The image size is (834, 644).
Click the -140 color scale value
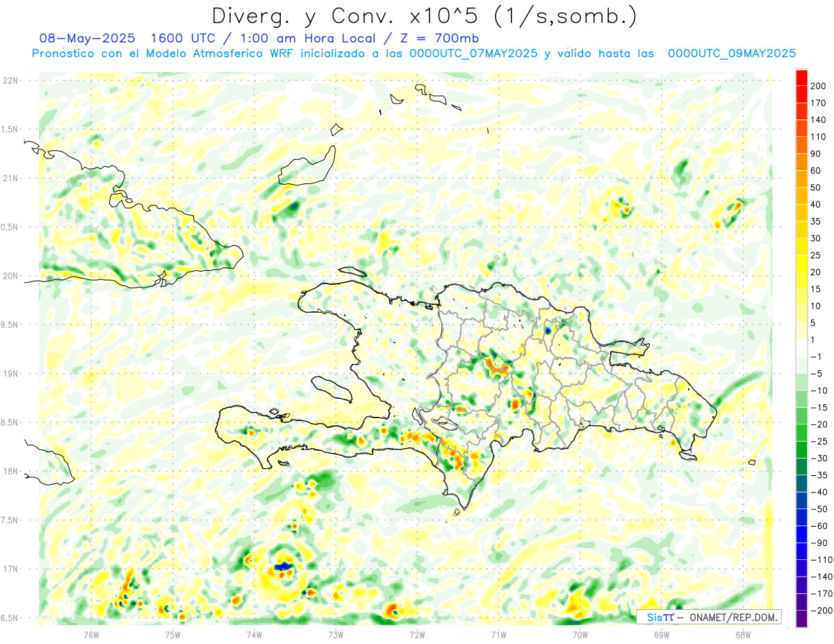(x=822, y=576)
